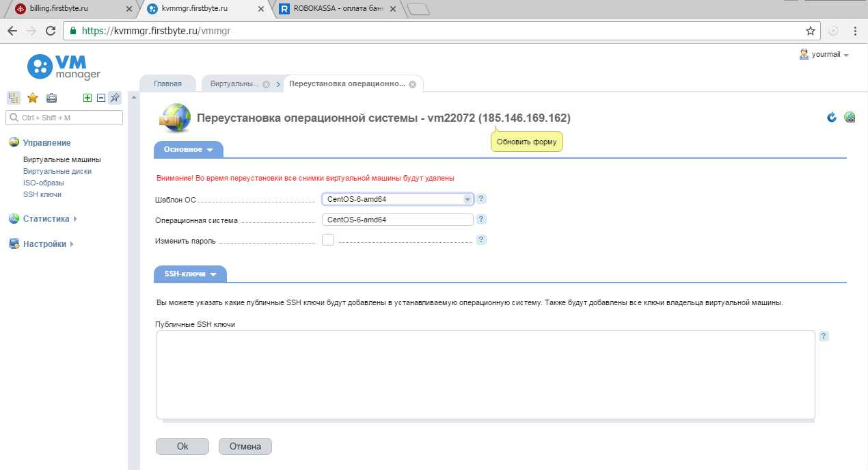Open the favorites star in the sidebar
This screenshot has width=868, height=470.
point(32,98)
